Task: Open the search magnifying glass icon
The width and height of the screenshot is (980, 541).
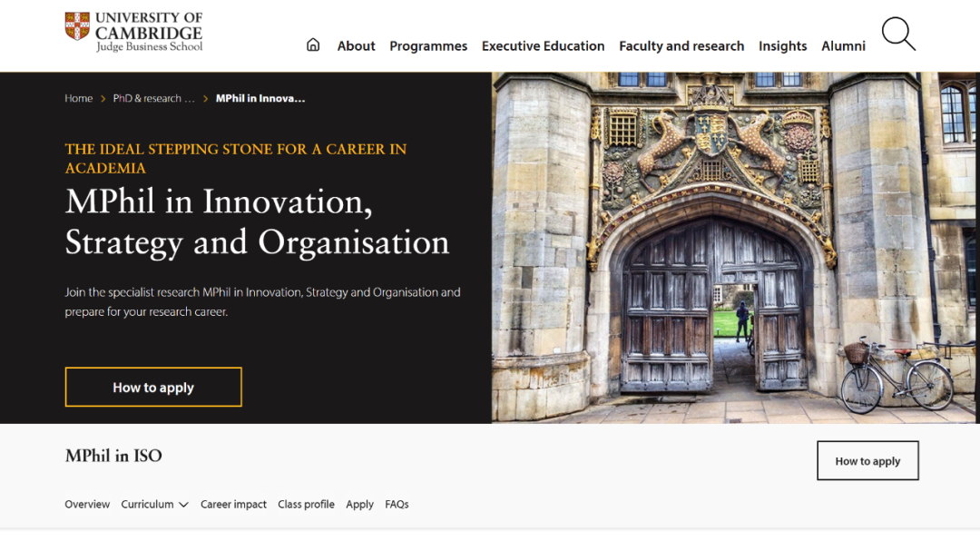Action: (x=898, y=34)
